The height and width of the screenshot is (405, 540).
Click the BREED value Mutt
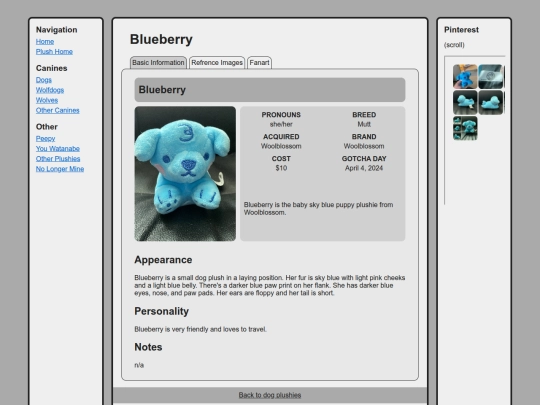pyautogui.click(x=364, y=124)
